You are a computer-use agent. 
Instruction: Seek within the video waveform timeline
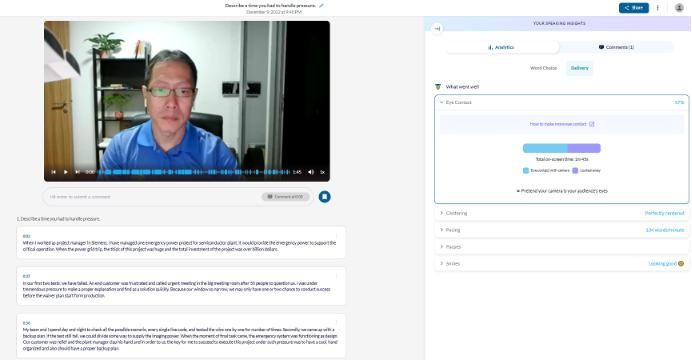click(193, 172)
